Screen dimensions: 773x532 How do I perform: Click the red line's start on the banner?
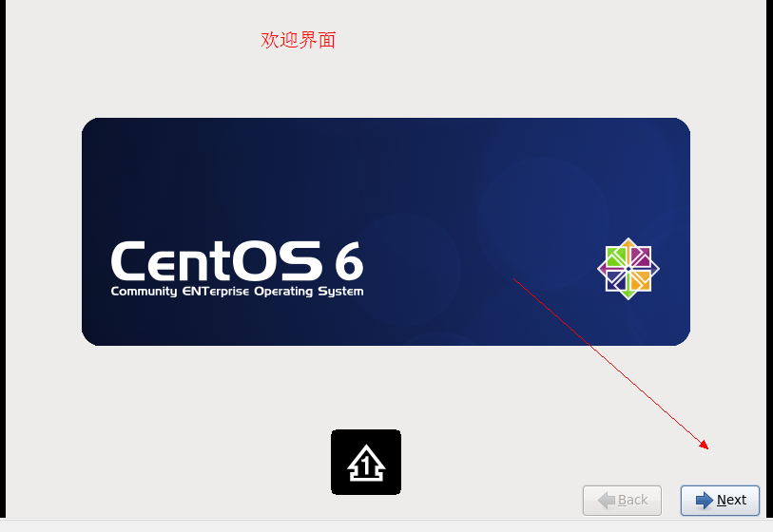pyautogui.click(x=514, y=279)
